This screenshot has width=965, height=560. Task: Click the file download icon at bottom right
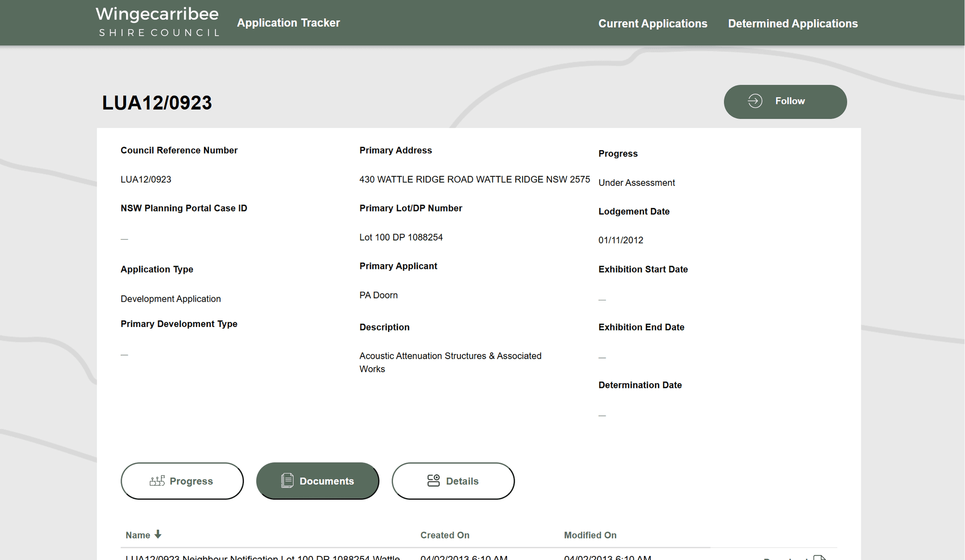(821, 556)
